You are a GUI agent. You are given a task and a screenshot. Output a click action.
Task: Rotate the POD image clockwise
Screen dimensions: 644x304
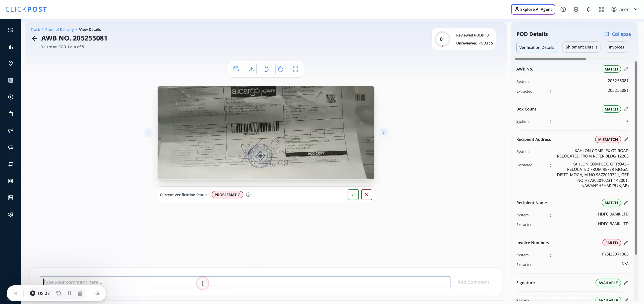[280, 69]
